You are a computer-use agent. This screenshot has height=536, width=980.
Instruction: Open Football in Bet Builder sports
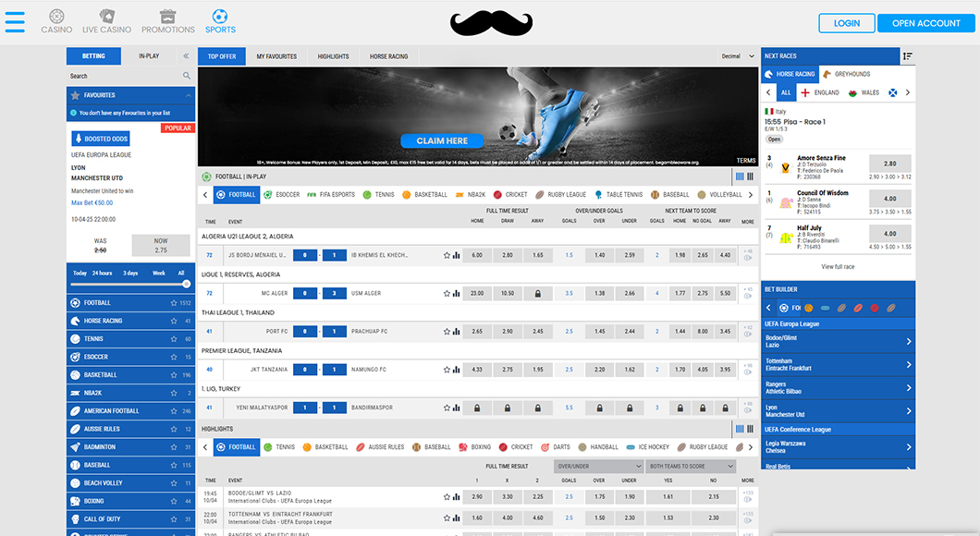tap(790, 308)
